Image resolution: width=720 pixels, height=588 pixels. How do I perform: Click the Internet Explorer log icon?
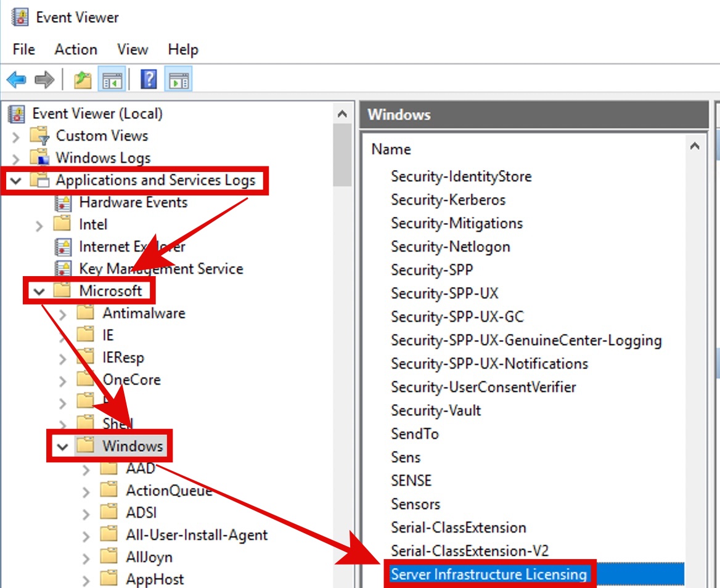(63, 247)
